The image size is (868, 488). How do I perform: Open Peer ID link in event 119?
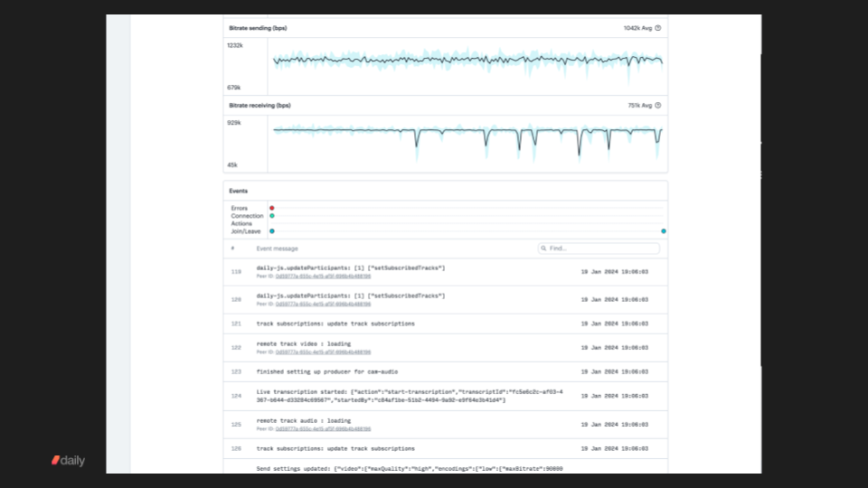(323, 277)
